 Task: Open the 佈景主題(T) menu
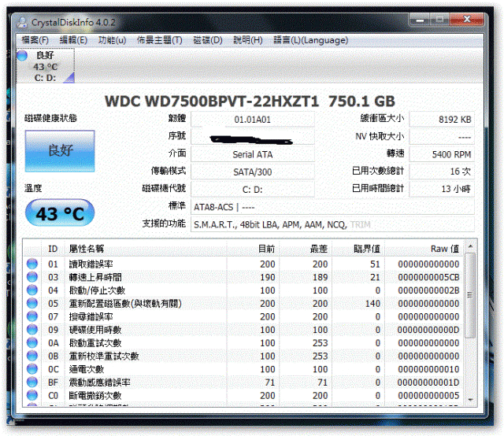pyautogui.click(x=159, y=40)
